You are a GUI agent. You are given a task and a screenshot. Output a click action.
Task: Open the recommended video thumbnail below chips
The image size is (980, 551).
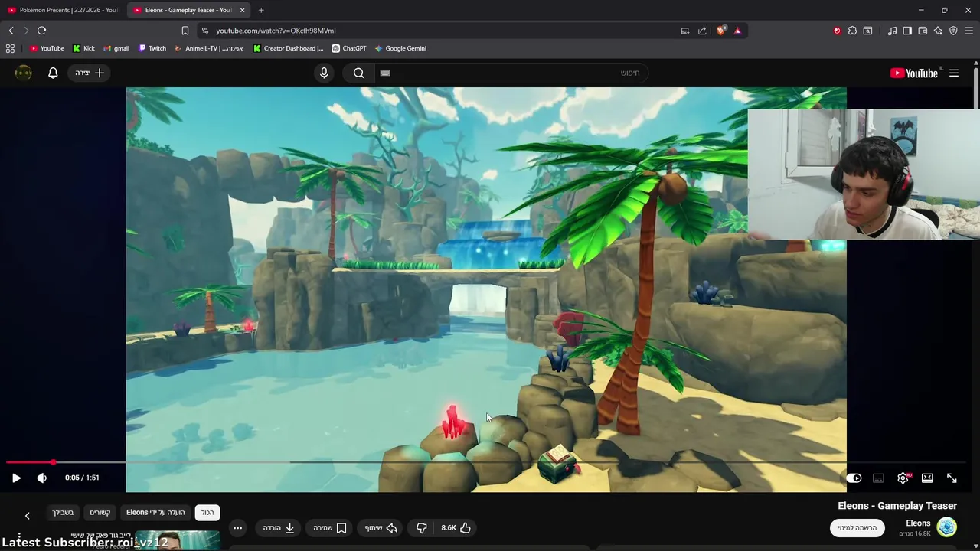pos(178,541)
